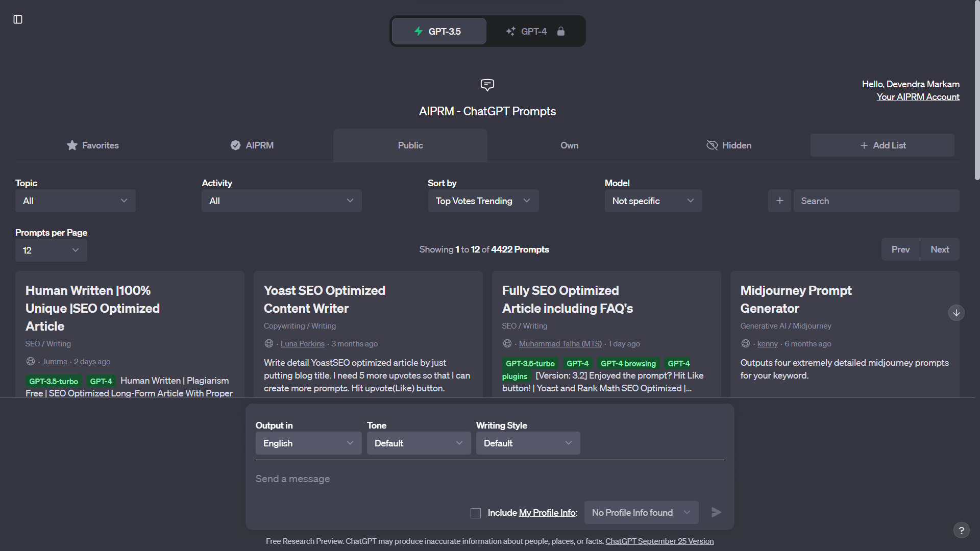This screenshot has width=980, height=551.
Task: Click globe icon next to kenny
Action: [x=746, y=344]
